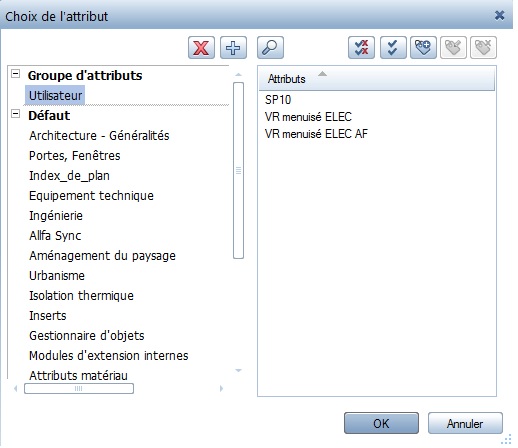The width and height of the screenshot is (518, 448).
Task: Collapse the Groupe d'attributs tree node
Action: coord(16,74)
